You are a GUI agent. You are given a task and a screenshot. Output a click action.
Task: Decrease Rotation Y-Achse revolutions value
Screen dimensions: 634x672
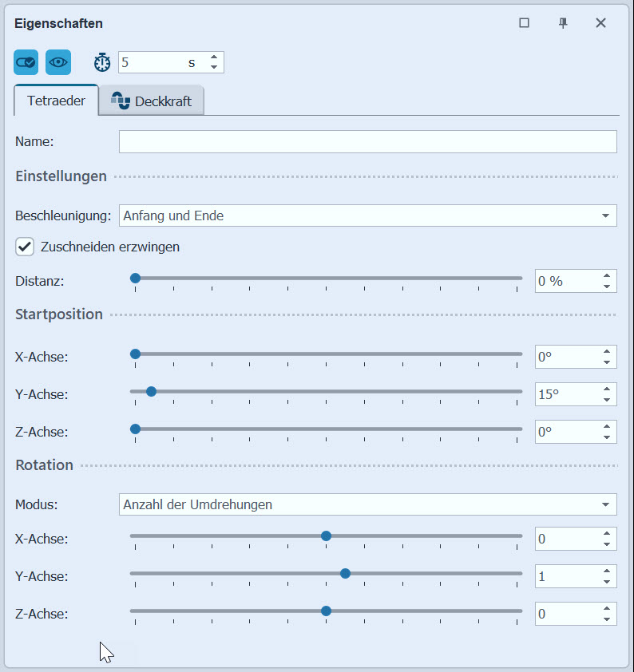click(x=607, y=581)
